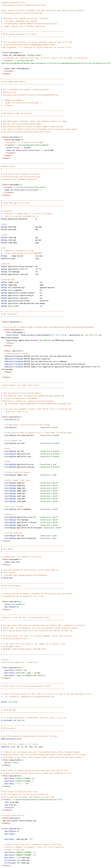Select the 'AddType application/javascript' line
Viewport: 112px width, 868px height.
tap(19, 219)
